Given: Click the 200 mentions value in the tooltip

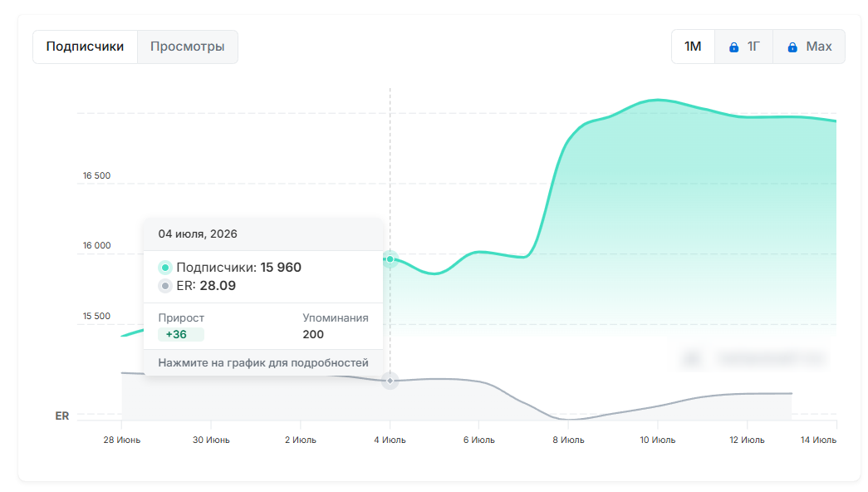Looking at the screenshot, I should [313, 335].
